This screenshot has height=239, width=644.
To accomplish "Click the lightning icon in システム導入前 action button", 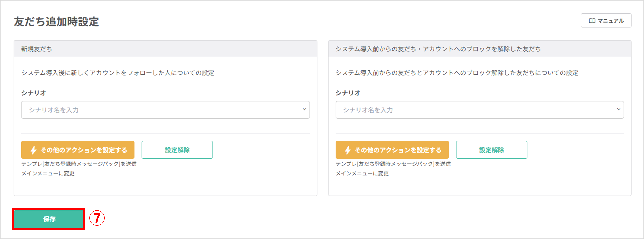I will click(x=348, y=150).
